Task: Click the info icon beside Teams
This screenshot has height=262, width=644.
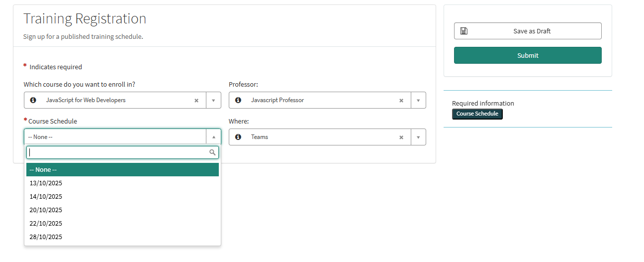Action: pos(238,137)
